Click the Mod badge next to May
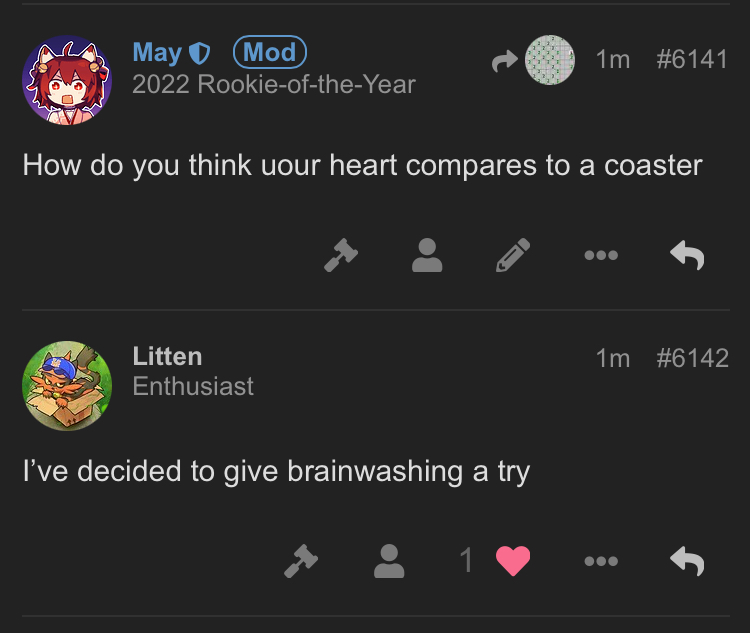 [x=269, y=52]
